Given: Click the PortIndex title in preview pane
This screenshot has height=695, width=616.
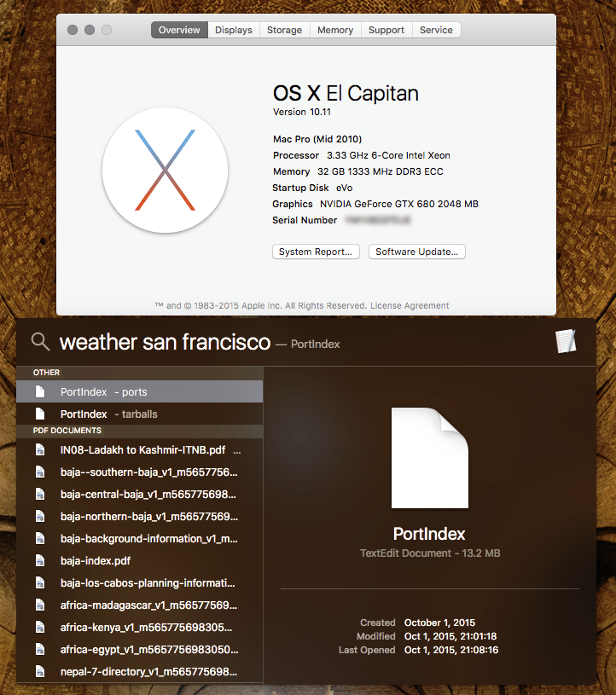Looking at the screenshot, I should click(x=429, y=534).
